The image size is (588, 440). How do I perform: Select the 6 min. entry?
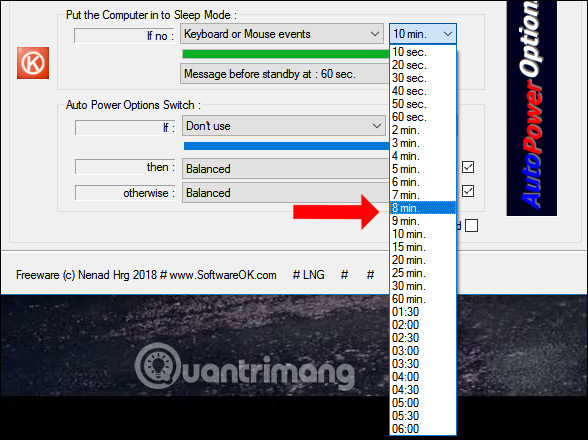[x=423, y=182]
